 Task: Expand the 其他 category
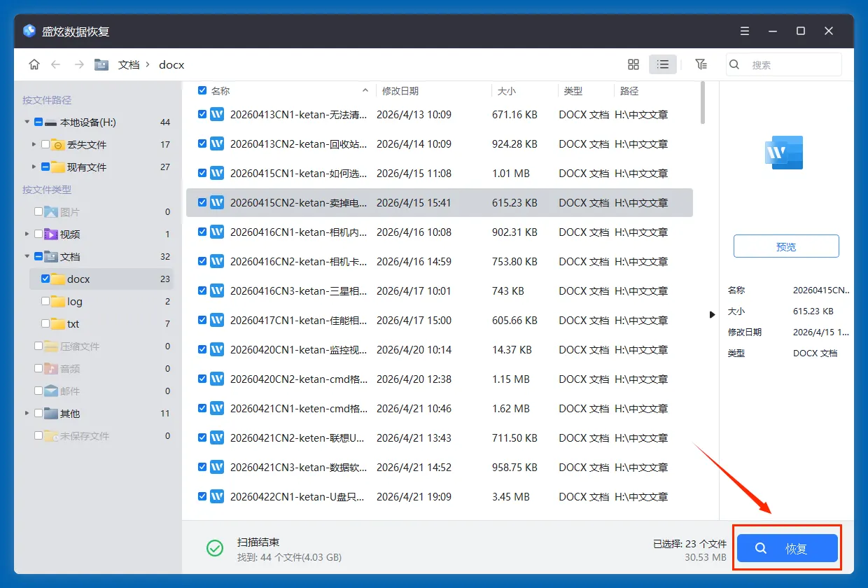(27, 413)
